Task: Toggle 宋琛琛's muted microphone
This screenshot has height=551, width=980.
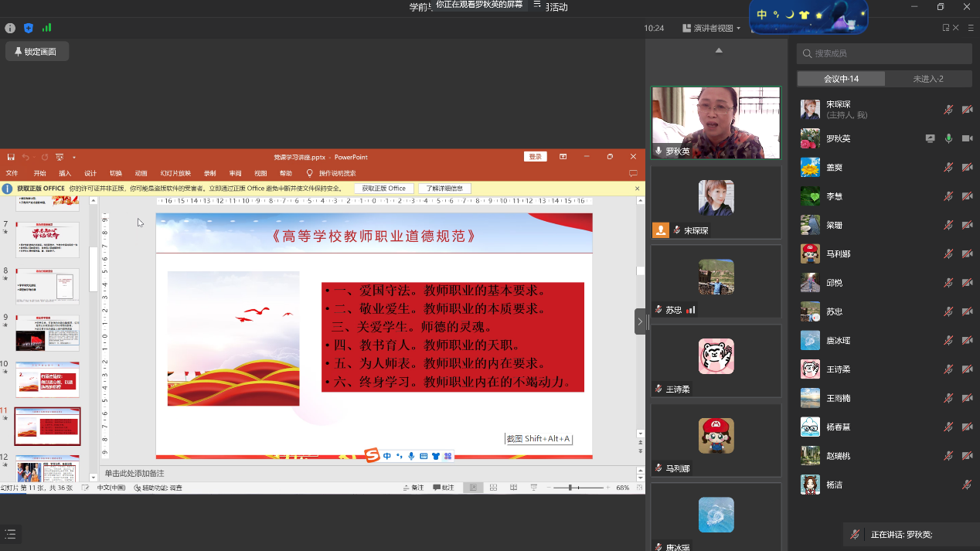Action: [x=948, y=110]
